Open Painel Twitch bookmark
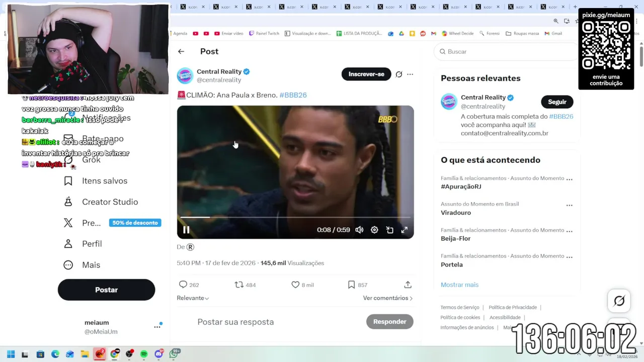 tap(264, 34)
